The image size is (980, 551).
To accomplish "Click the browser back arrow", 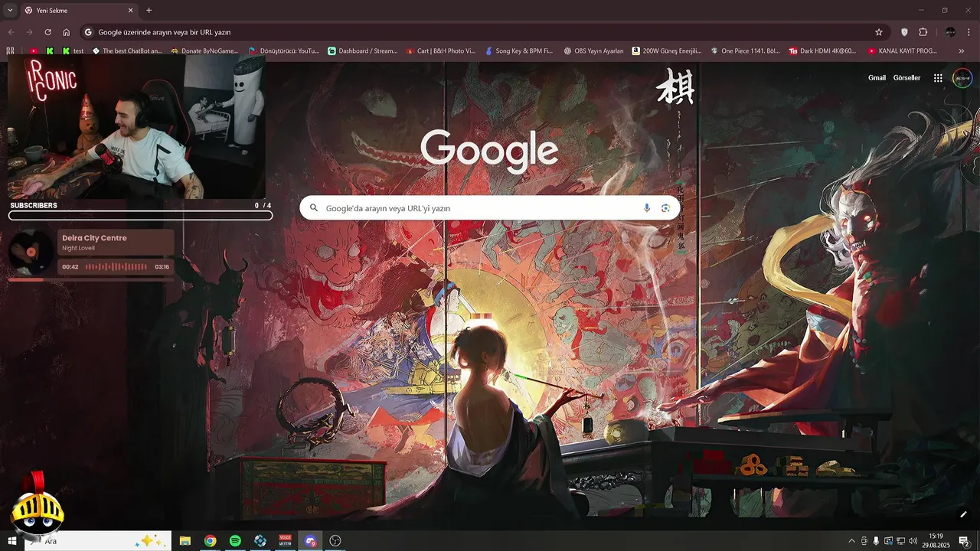I will click(11, 32).
